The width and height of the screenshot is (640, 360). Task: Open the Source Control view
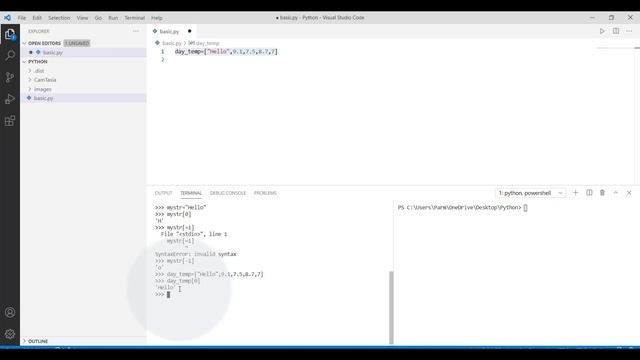tap(10, 78)
